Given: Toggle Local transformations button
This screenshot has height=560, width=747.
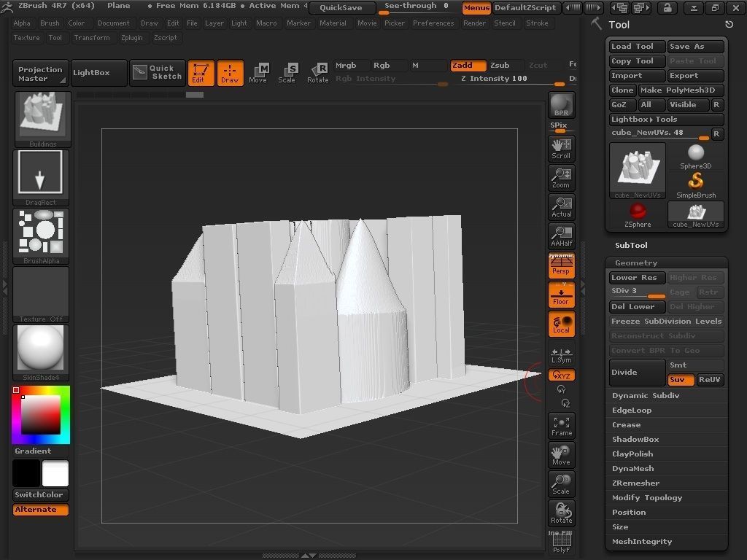Looking at the screenshot, I should (561, 324).
